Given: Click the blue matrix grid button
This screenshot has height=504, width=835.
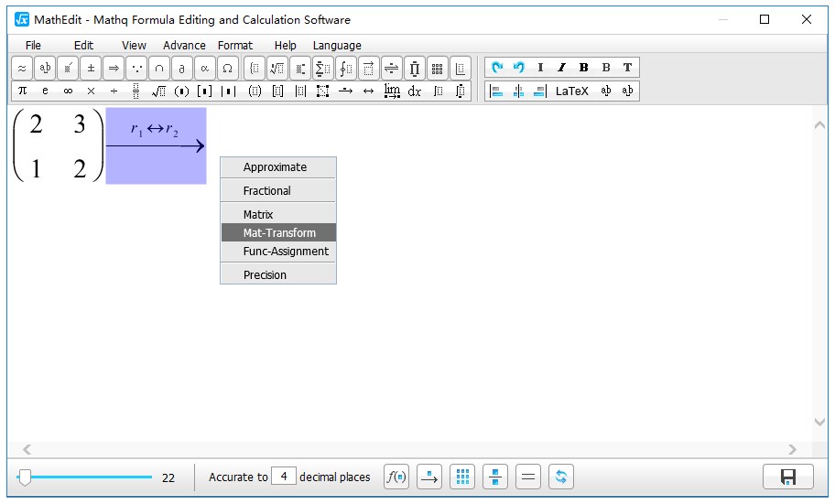Looking at the screenshot, I should [x=462, y=477].
